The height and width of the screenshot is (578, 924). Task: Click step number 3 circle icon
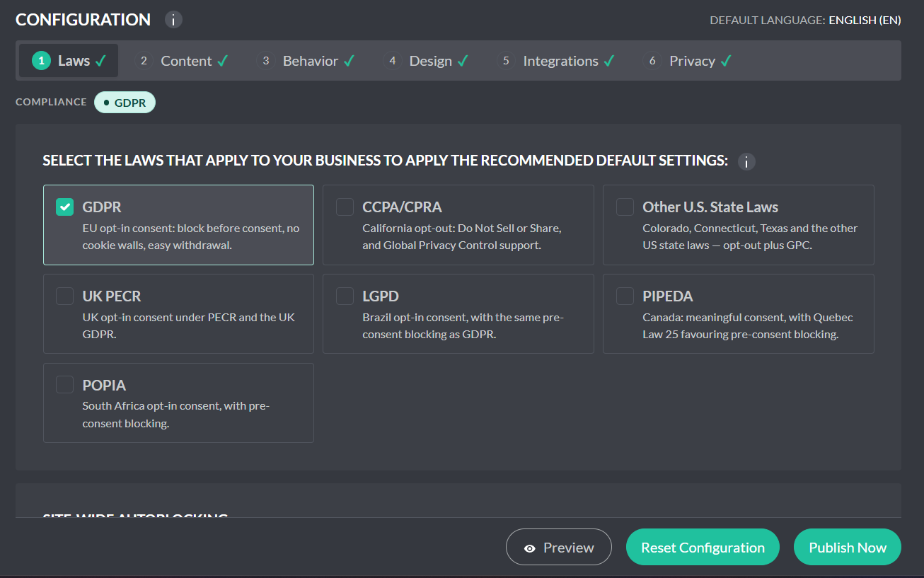pyautogui.click(x=265, y=61)
